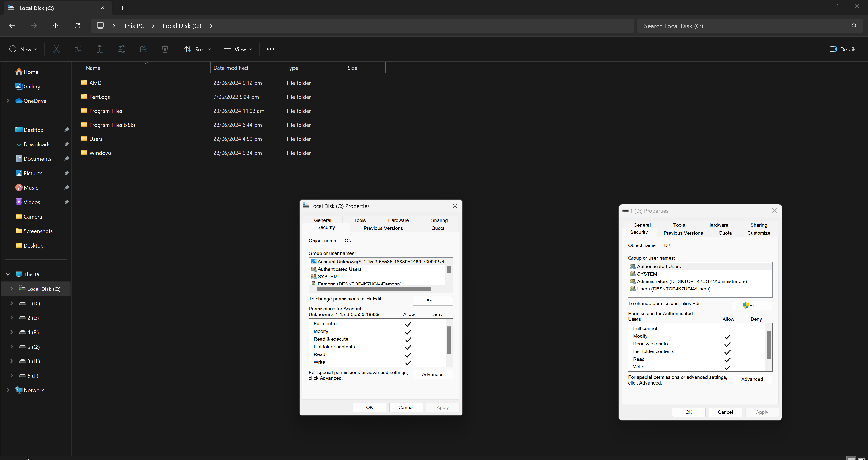
Task: Open Customize tab in D: Properties
Action: pos(759,233)
